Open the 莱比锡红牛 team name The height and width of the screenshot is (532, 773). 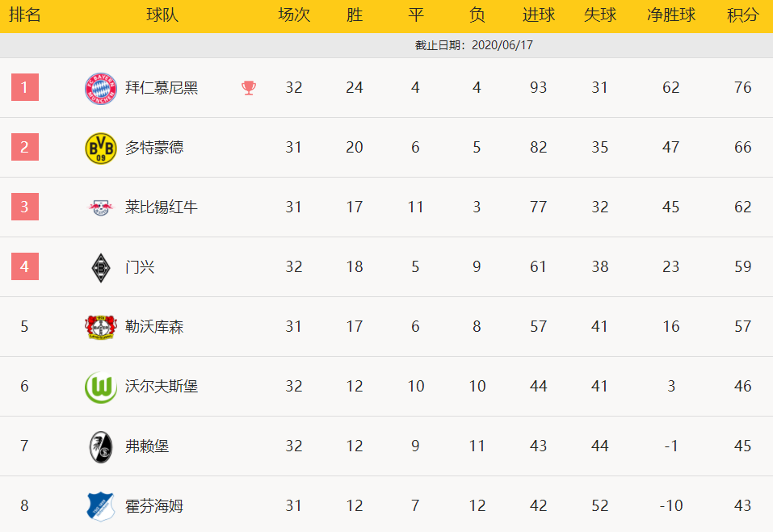pyautogui.click(x=162, y=207)
